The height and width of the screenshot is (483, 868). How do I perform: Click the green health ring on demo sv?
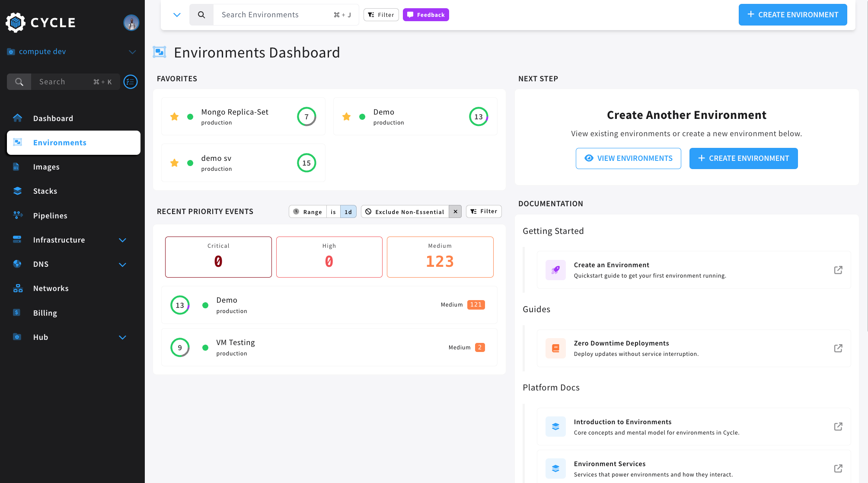[306, 163]
